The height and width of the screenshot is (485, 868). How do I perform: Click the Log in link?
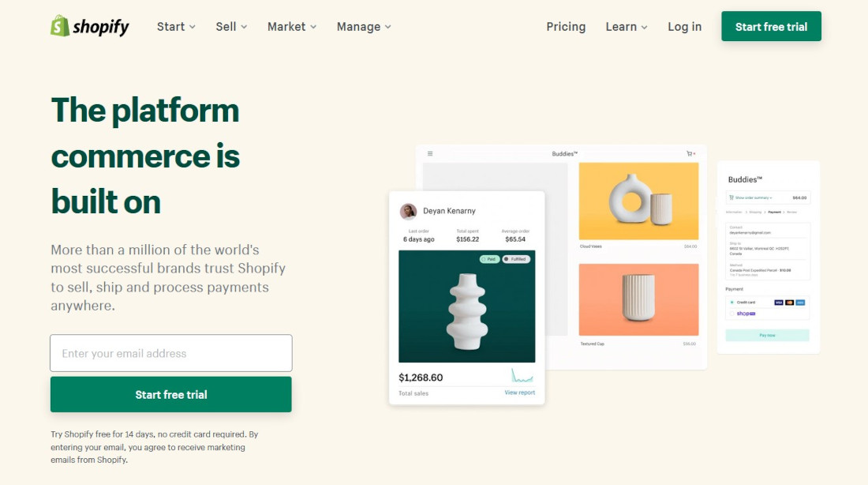click(x=684, y=27)
